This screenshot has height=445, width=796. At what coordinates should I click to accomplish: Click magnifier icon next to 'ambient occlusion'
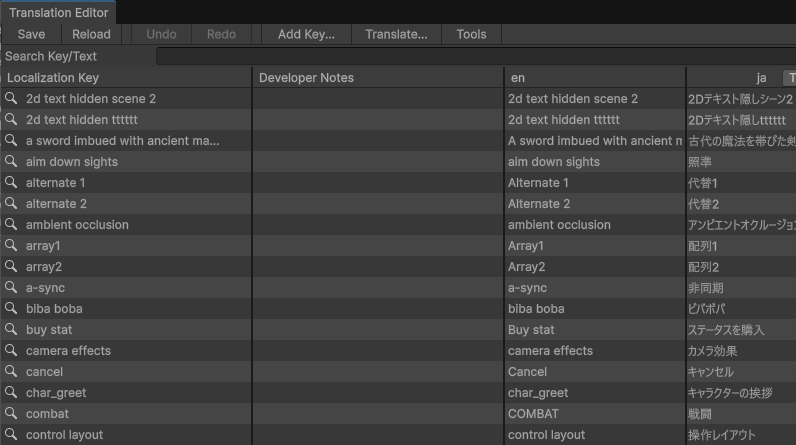point(12,225)
